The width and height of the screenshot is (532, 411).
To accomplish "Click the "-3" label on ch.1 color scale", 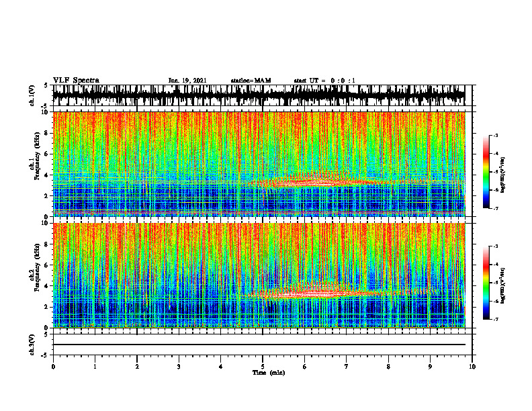I will [496, 136].
